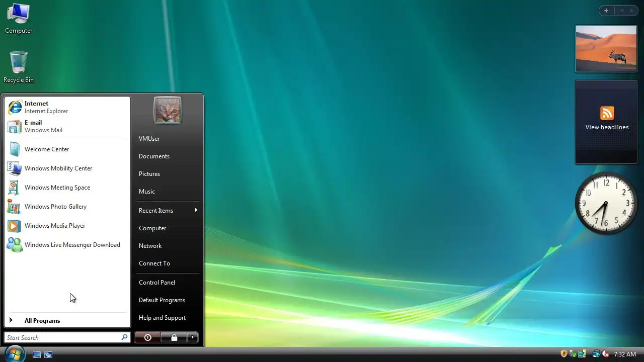Viewport: 644px width, 362px height.
Task: Open Computer from Start menu right pane
Action: coord(168,228)
